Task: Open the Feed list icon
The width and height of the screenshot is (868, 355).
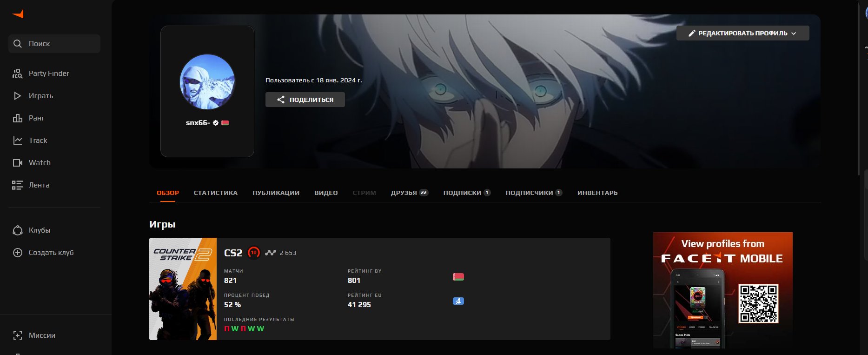Action: [x=17, y=185]
